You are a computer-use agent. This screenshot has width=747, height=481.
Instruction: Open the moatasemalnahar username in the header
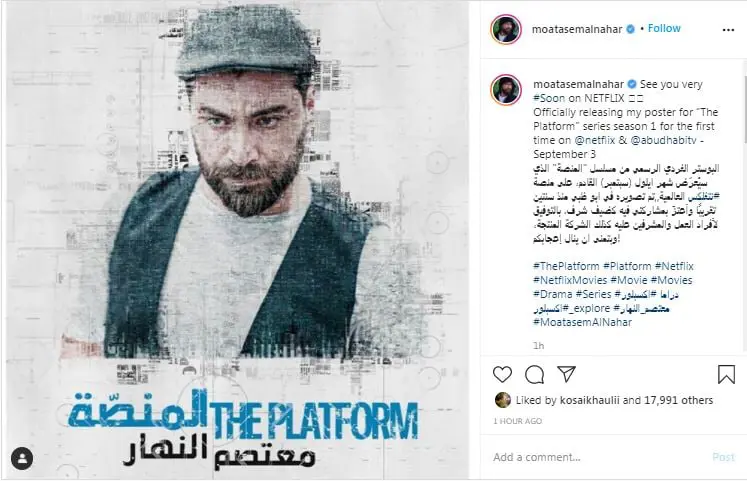[577, 29]
